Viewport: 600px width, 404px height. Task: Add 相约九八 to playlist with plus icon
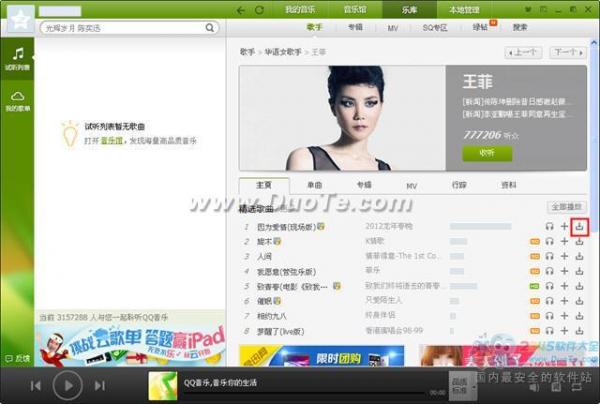(x=564, y=316)
